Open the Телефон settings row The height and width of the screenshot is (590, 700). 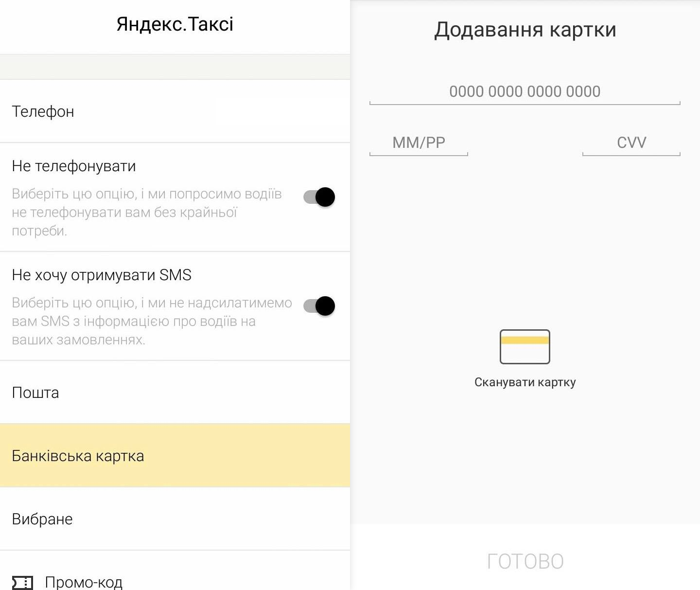click(x=175, y=111)
